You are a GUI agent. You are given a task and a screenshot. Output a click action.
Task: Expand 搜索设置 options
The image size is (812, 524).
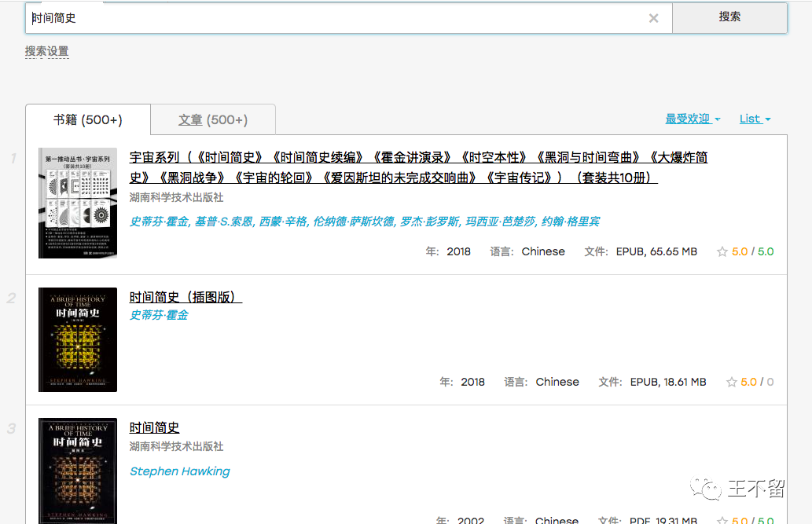46,50
